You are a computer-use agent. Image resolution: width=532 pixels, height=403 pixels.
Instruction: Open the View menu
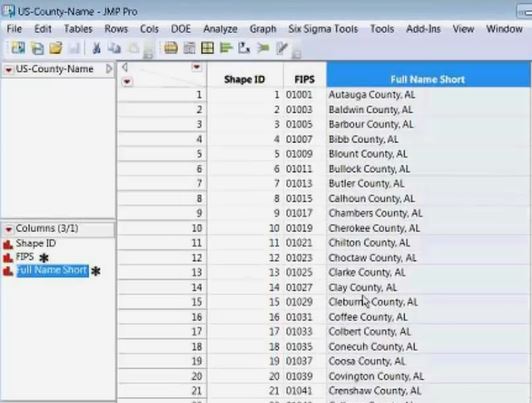click(x=463, y=29)
